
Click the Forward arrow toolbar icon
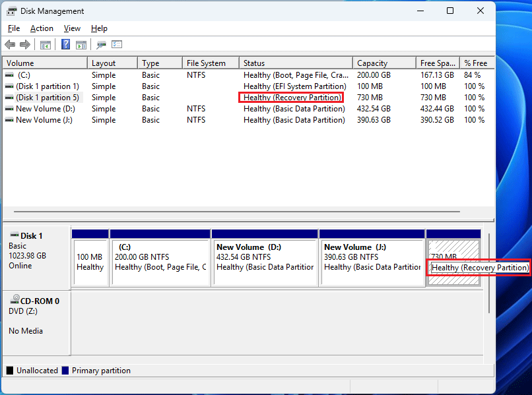coord(25,44)
